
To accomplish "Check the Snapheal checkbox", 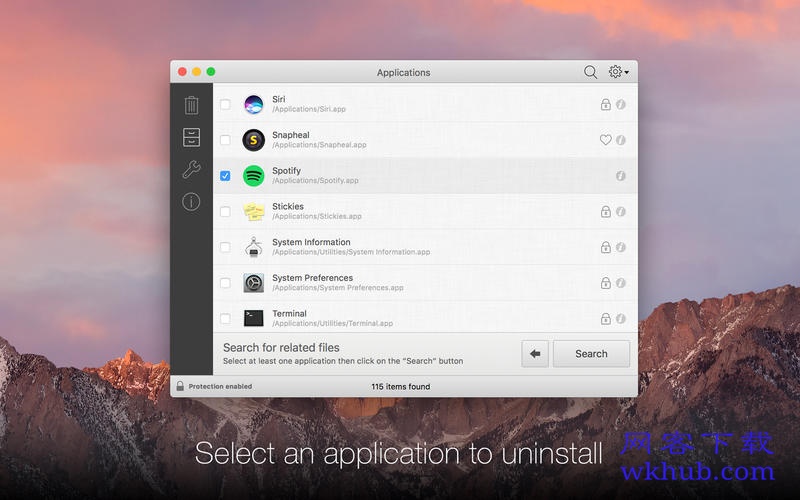I will [225, 140].
